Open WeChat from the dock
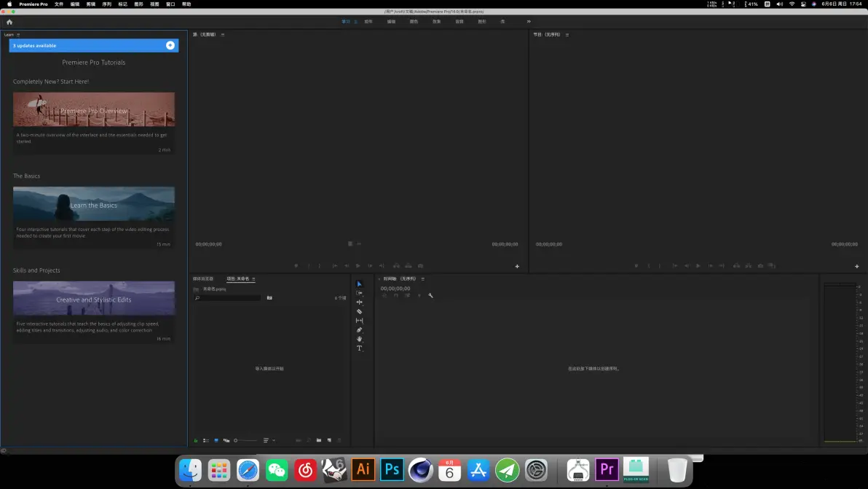Viewport: 868px width, 489px height. [x=277, y=470]
